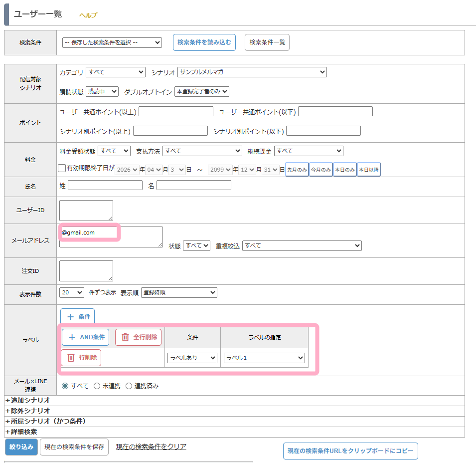The image size is (476, 463).
Task: Click the plus AND条件 button
Action: [85, 337]
